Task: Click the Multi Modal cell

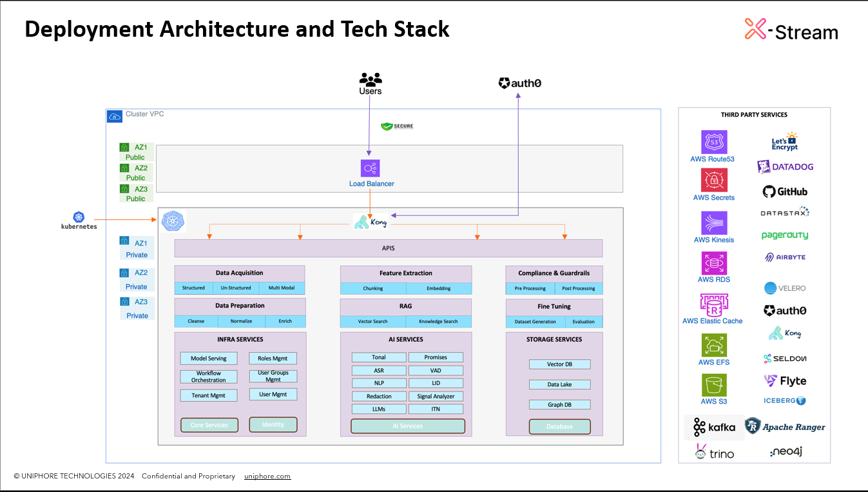Action: pyautogui.click(x=282, y=288)
